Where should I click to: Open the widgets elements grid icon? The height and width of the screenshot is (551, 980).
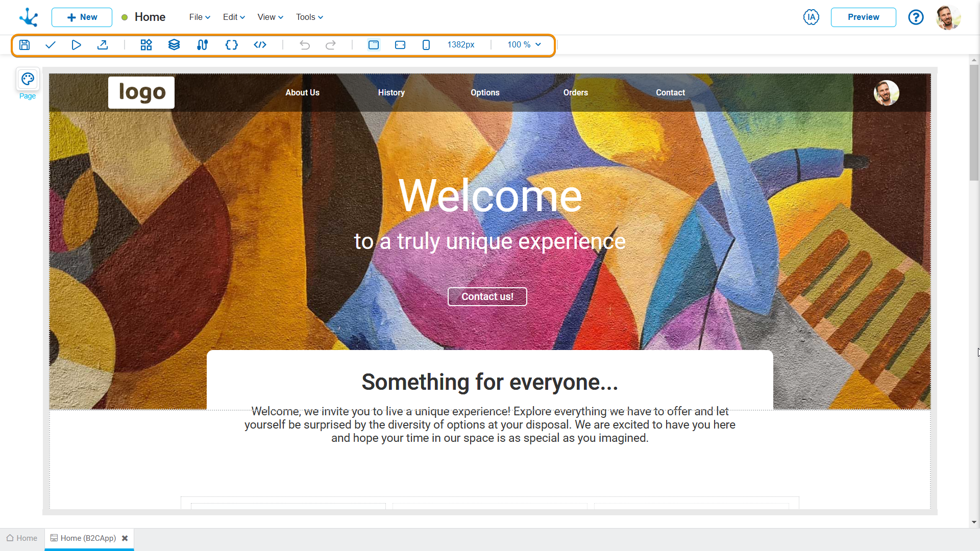pos(146,45)
